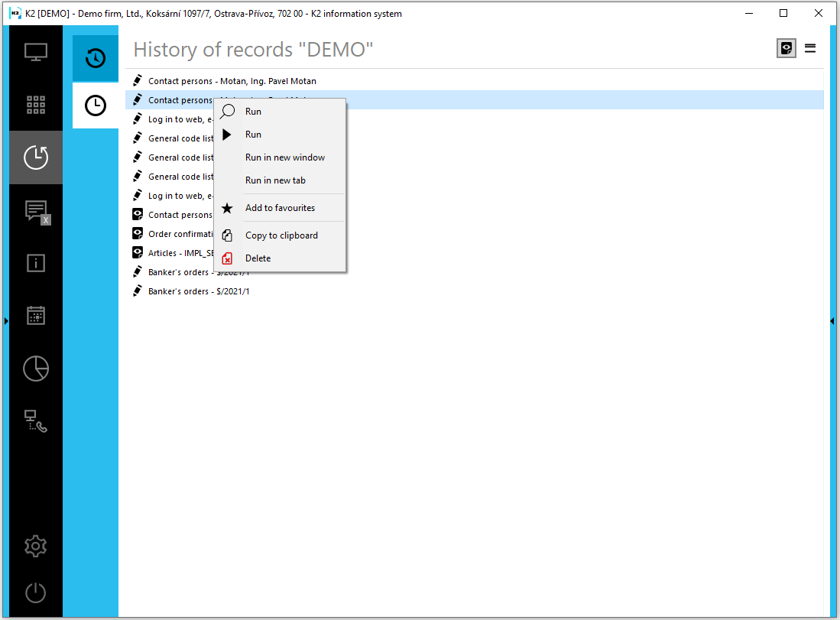
Task: Select the Order confirmation record
Action: click(180, 234)
